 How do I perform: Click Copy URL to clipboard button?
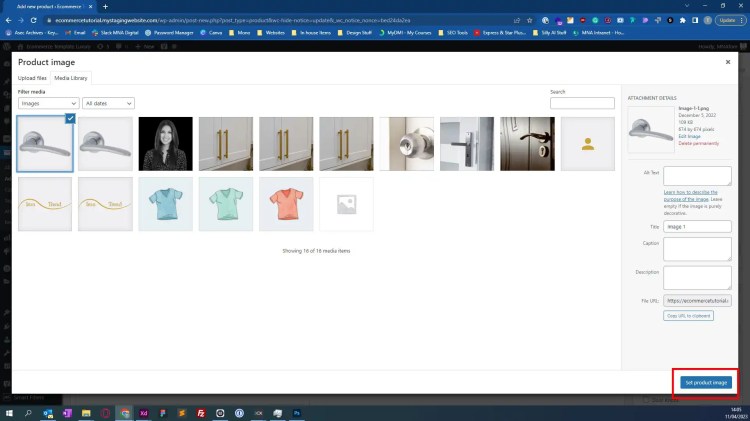(x=688, y=316)
